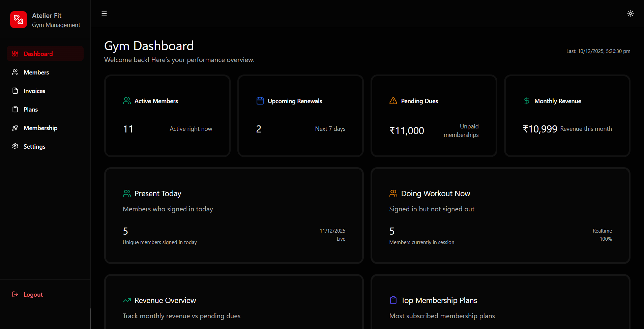644x329 pixels.
Task: Navigate to Membership section
Action: [x=40, y=128]
